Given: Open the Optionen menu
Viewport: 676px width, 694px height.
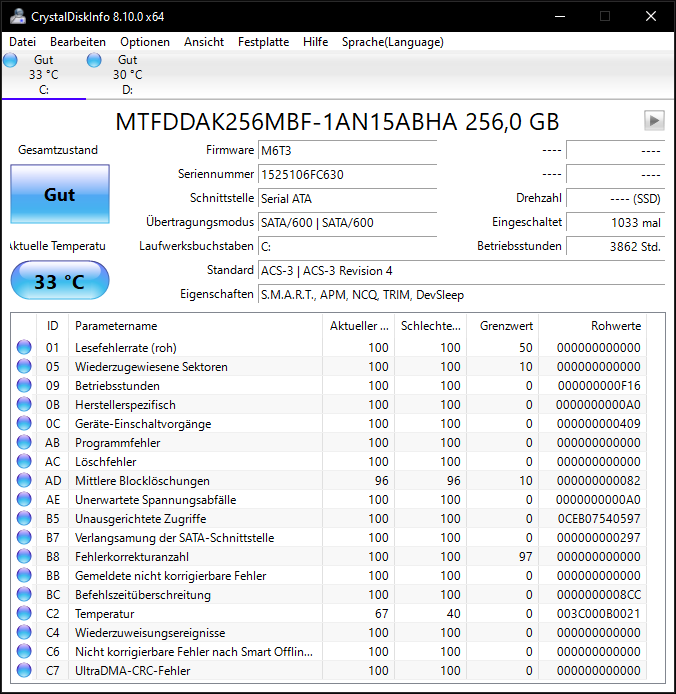Looking at the screenshot, I should (x=145, y=42).
